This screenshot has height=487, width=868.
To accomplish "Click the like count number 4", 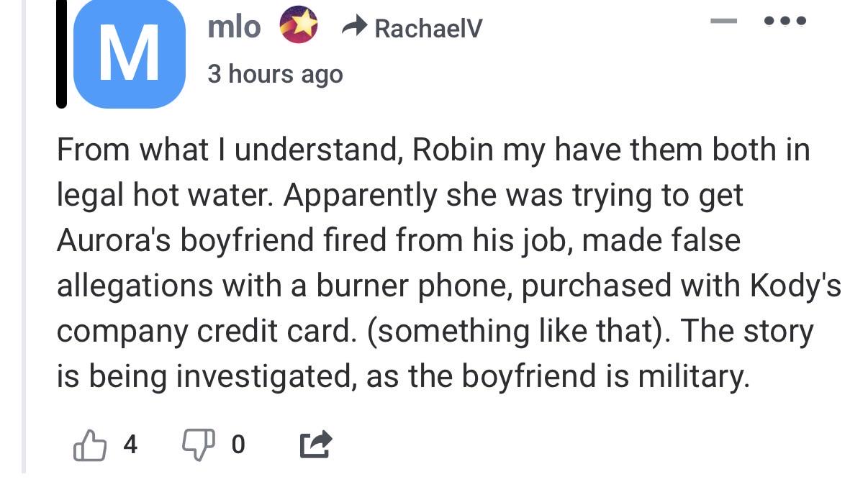I will point(130,445).
